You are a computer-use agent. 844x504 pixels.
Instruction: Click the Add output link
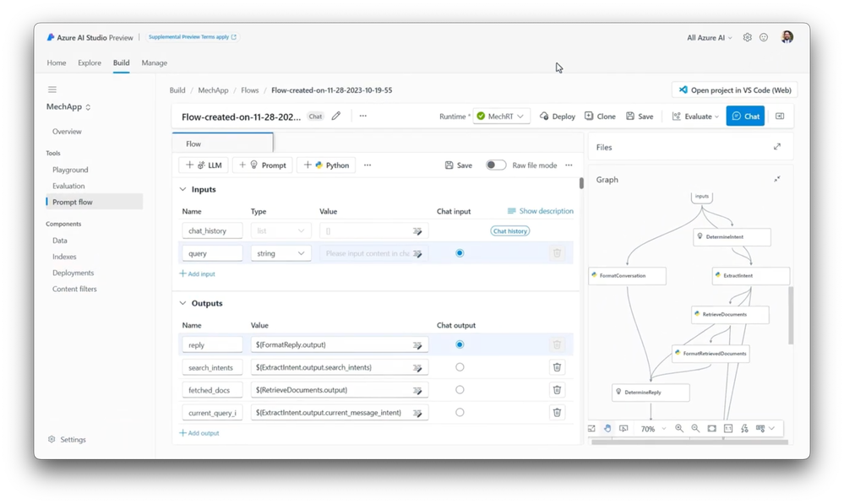pyautogui.click(x=199, y=433)
